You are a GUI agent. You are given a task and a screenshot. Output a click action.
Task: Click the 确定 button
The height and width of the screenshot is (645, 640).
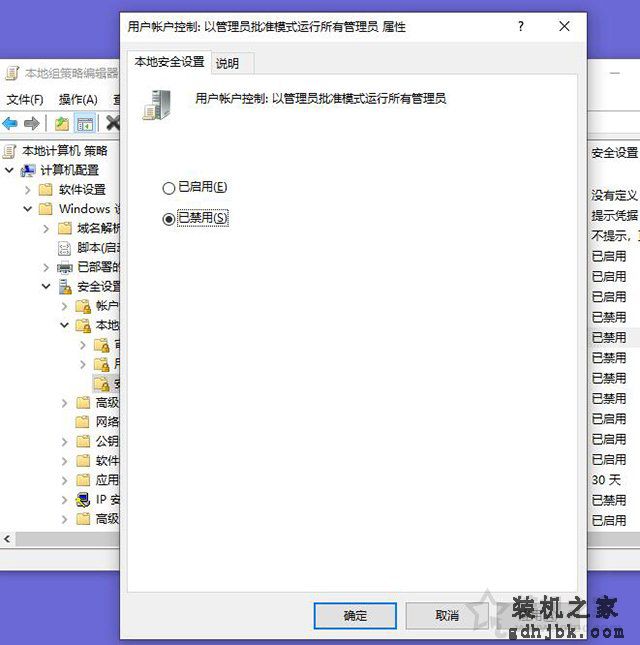coord(355,616)
